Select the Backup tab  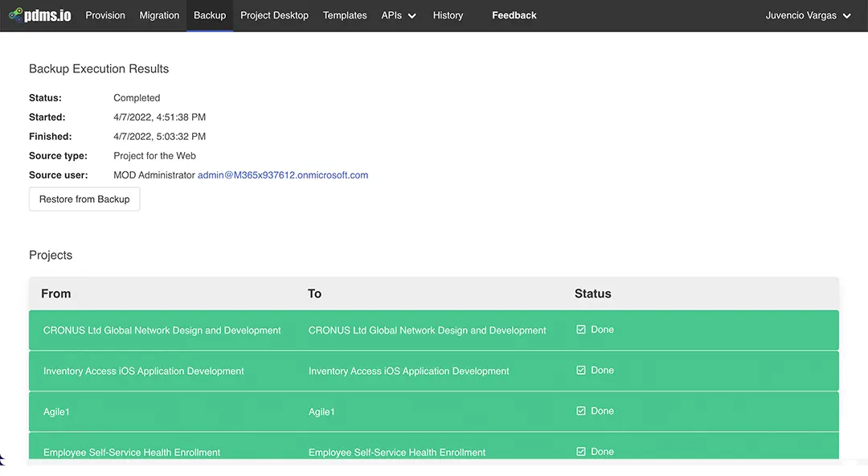pyautogui.click(x=209, y=14)
